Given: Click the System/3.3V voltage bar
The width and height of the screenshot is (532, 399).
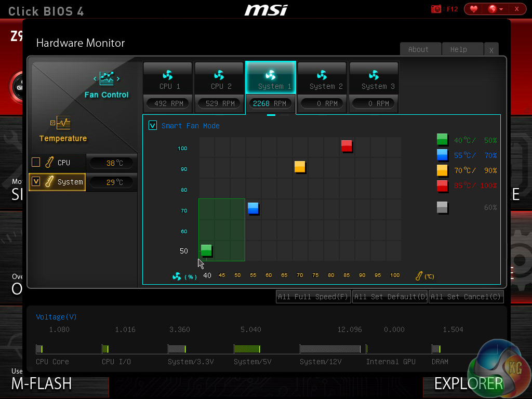Looking at the screenshot, I should click(177, 349).
